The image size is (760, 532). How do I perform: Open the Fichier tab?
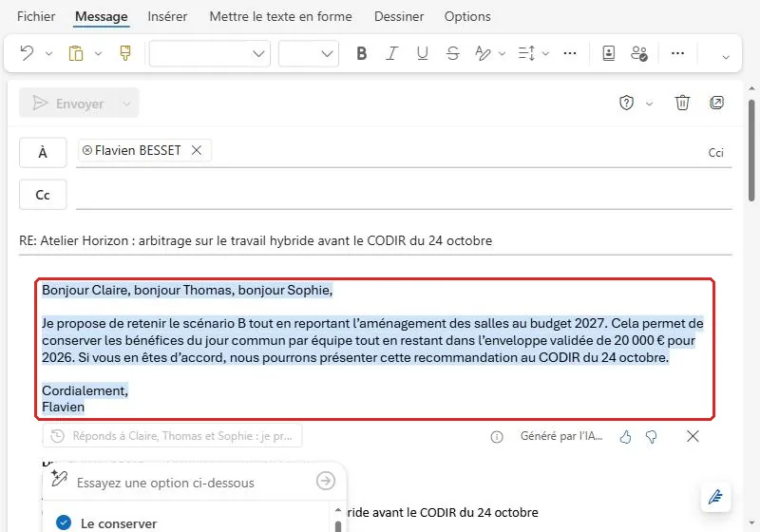point(36,16)
